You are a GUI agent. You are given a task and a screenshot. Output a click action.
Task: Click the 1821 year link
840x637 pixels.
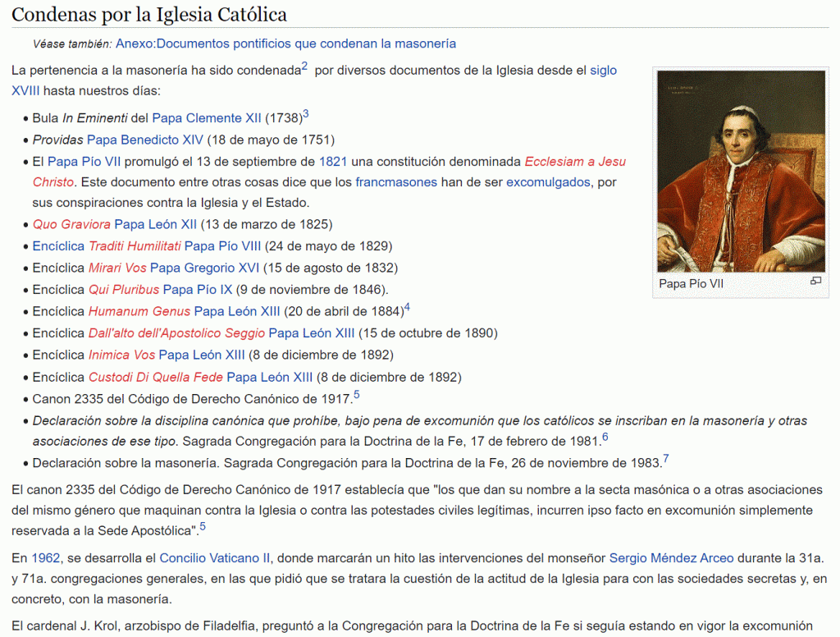tap(332, 161)
